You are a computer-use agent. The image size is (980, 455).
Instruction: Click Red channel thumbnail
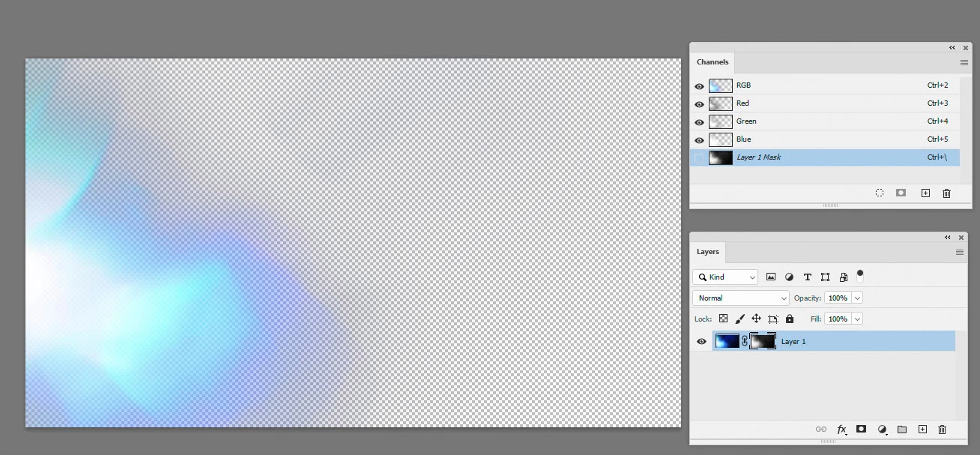pyautogui.click(x=721, y=103)
